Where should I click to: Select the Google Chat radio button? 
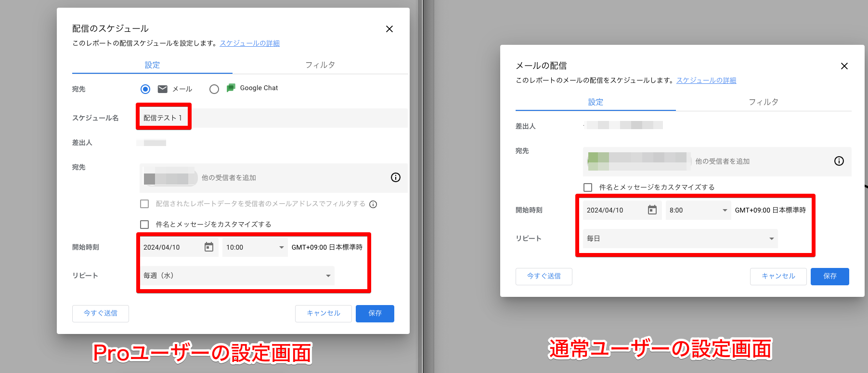[x=214, y=89]
